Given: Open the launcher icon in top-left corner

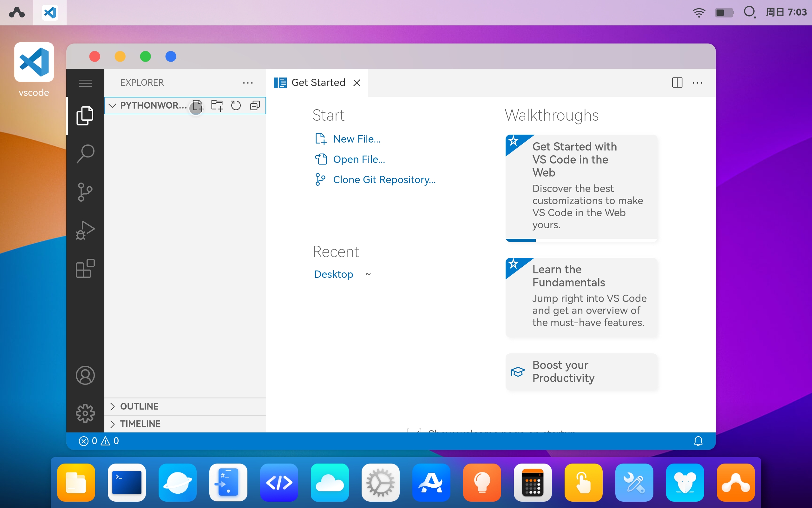Looking at the screenshot, I should 17,13.
